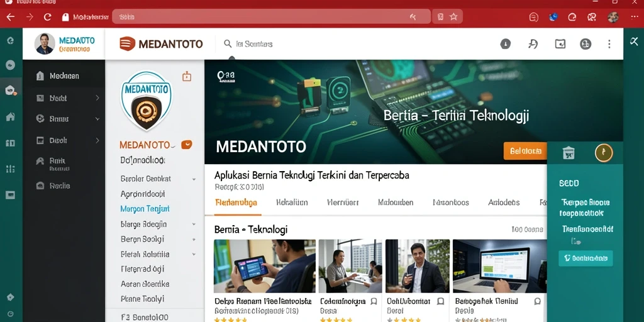Image resolution: width=644 pixels, height=322 pixels.
Task: Click the Terpeo Bloote link in the teal panel
Action: click(586, 203)
